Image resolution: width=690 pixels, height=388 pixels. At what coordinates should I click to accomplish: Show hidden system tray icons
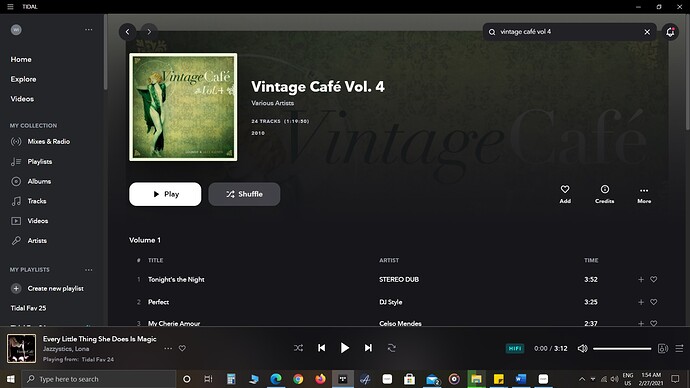(x=582, y=379)
